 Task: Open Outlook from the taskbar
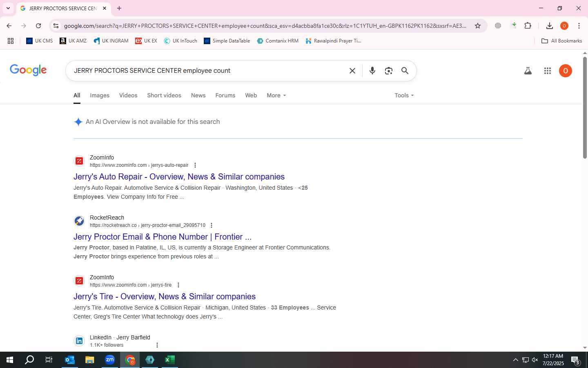pyautogui.click(x=70, y=360)
